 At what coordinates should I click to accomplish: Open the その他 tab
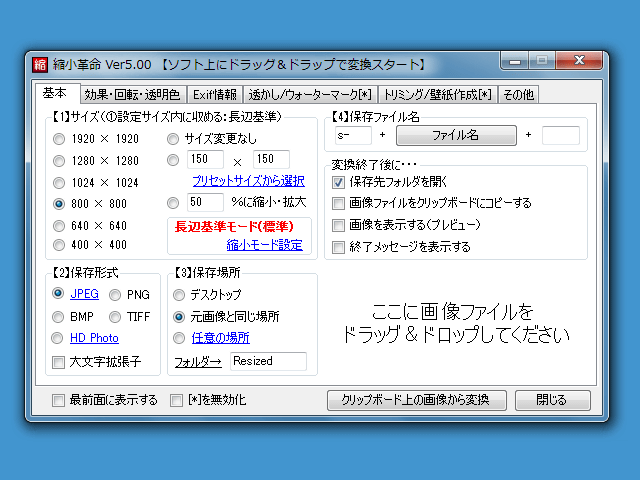(518, 95)
